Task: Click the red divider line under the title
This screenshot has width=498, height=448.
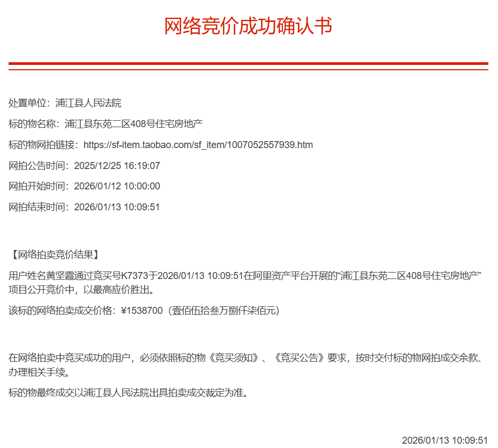Action: [248, 64]
